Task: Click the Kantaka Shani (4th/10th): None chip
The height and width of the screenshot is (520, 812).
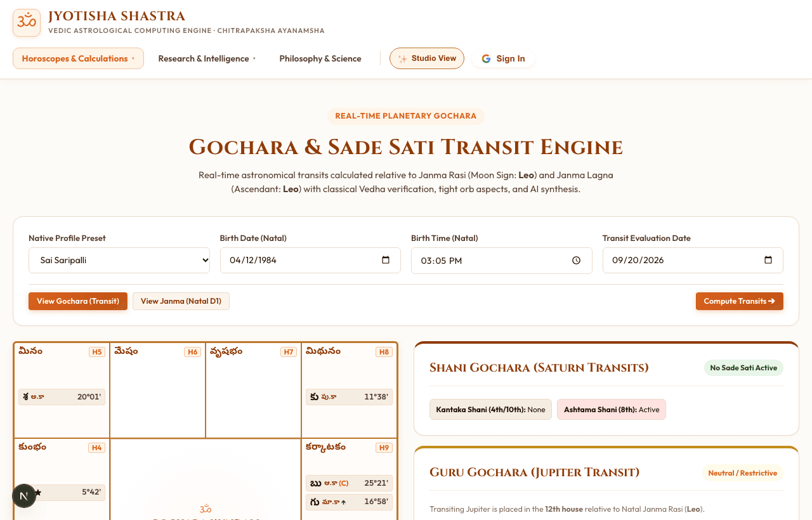Action: (490, 410)
